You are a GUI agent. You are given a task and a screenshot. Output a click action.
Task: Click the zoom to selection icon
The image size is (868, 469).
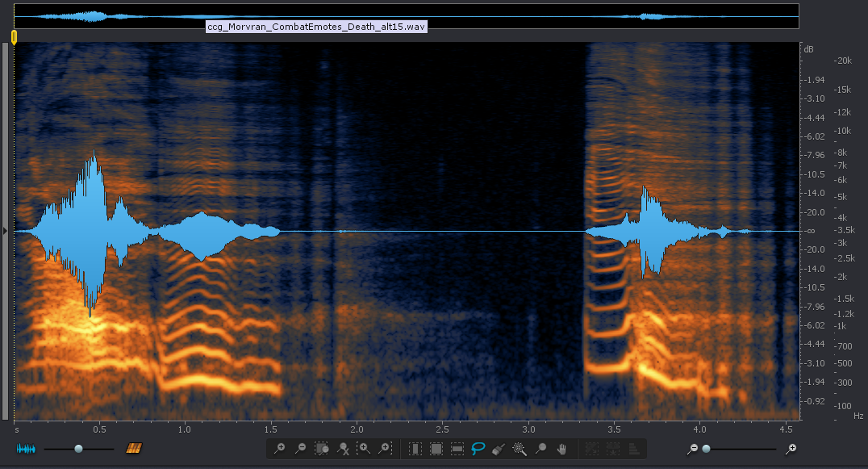[x=322, y=449]
